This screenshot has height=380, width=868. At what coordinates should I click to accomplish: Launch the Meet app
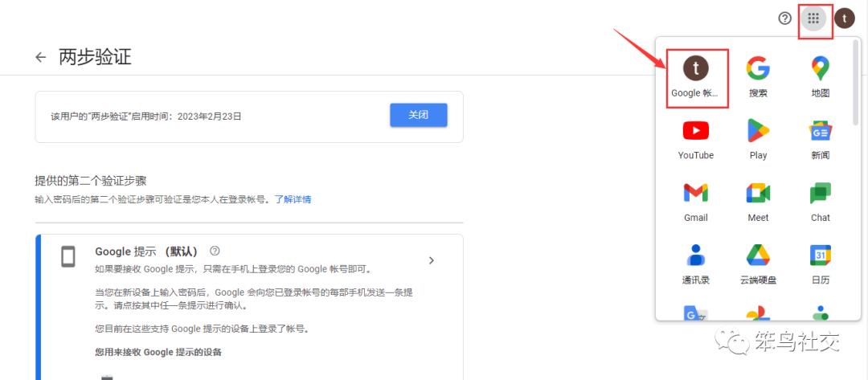click(x=758, y=202)
